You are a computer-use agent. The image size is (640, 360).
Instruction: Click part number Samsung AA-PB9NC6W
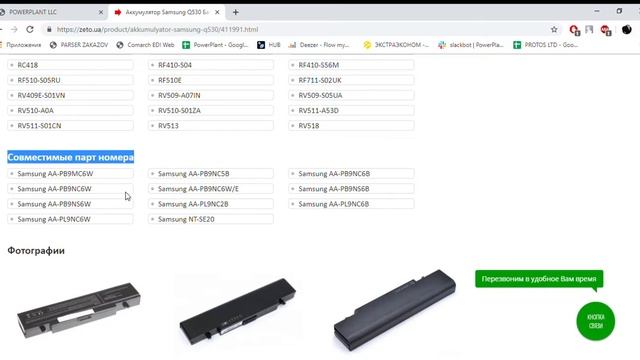click(70, 189)
